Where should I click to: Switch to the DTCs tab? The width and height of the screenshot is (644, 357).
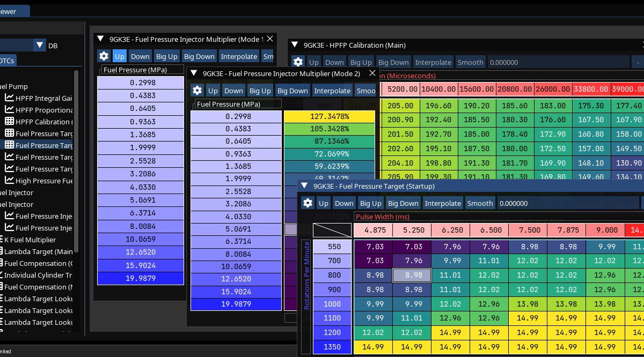tap(8, 61)
